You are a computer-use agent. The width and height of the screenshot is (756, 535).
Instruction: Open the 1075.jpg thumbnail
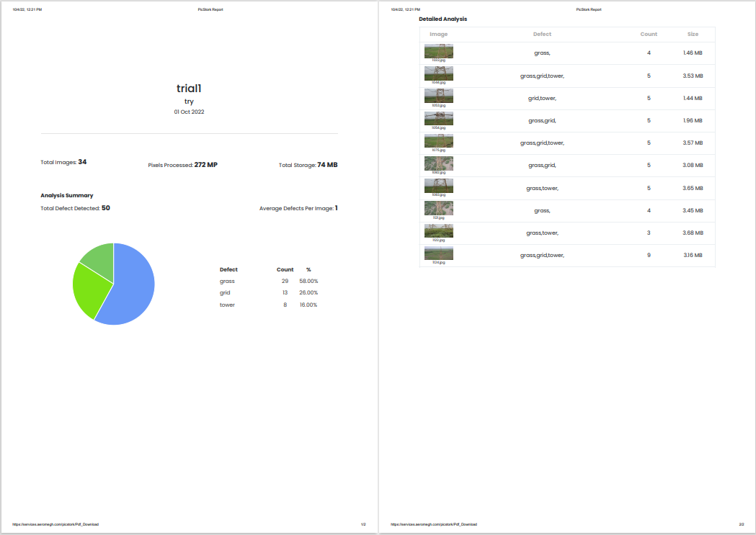pos(438,140)
